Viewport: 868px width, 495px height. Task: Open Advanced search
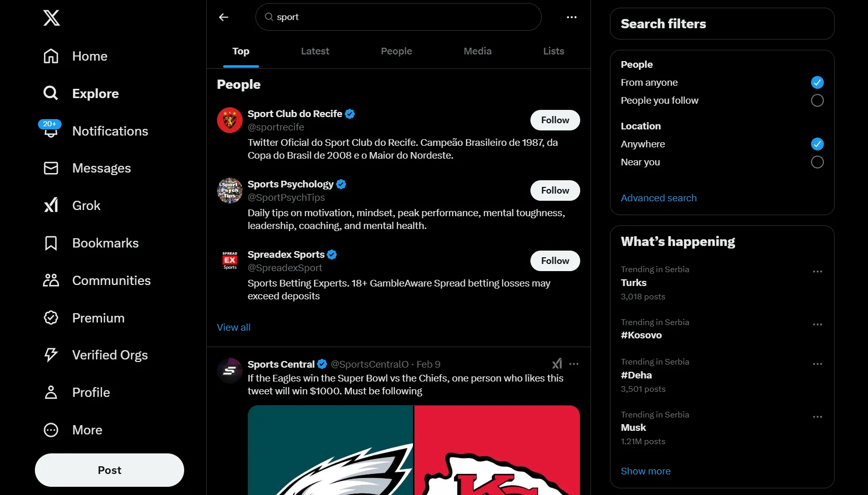click(x=658, y=198)
